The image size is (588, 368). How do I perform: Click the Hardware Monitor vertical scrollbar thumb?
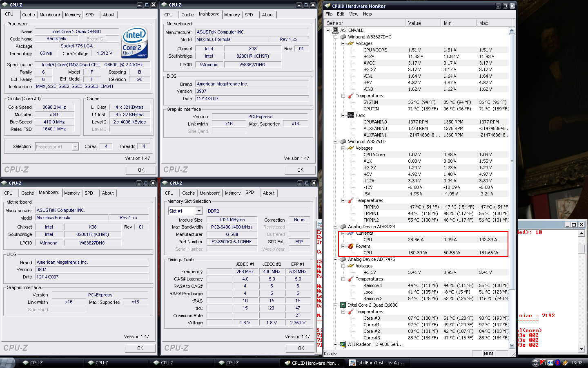click(x=512, y=162)
